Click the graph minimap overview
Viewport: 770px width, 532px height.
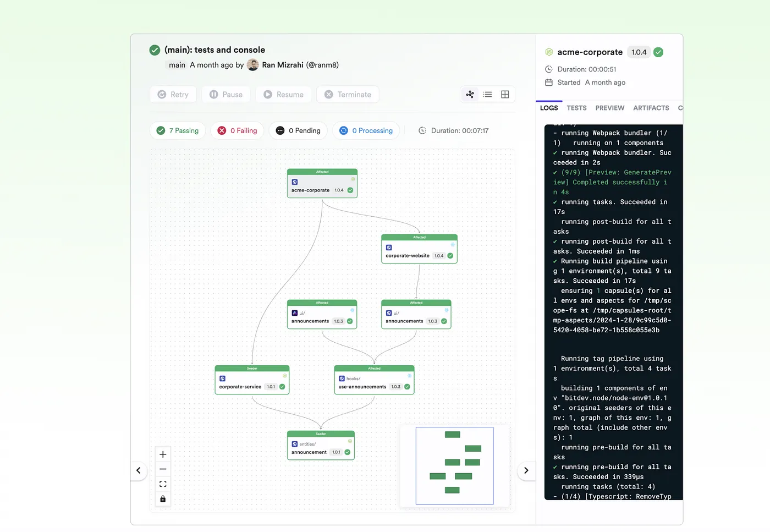454,465
